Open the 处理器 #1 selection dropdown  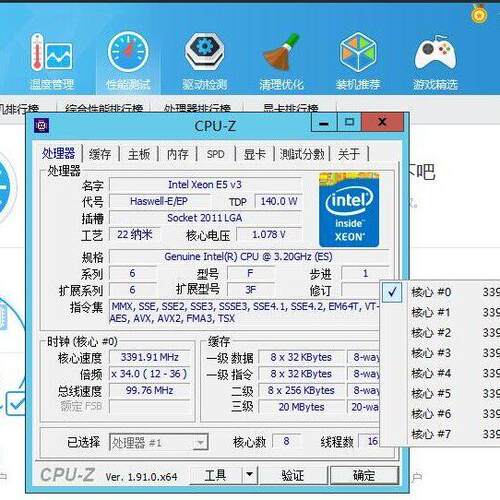159,443
